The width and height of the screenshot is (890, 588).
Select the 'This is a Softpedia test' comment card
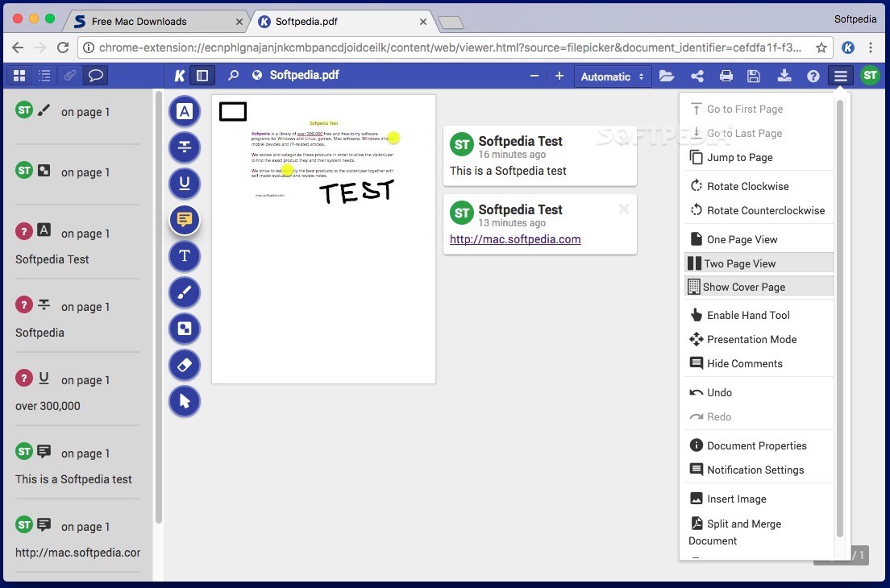click(x=540, y=155)
